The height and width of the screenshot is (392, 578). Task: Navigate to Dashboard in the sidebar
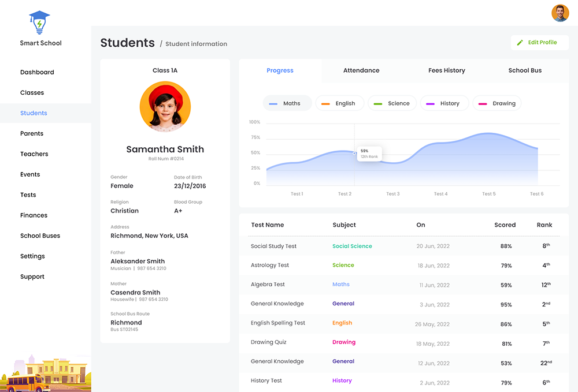click(37, 72)
